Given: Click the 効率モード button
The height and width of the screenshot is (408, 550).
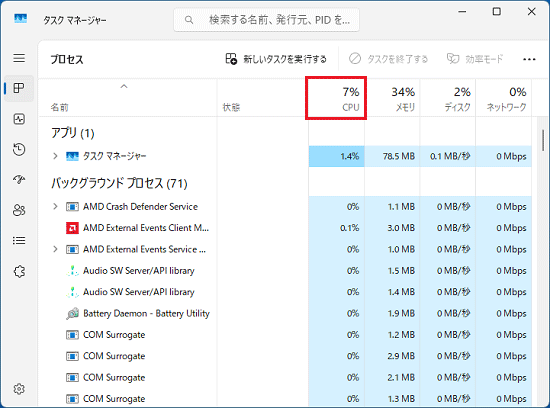Looking at the screenshot, I should 475,59.
